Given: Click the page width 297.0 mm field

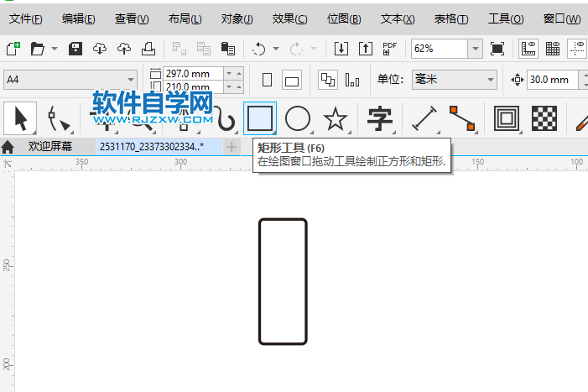Looking at the screenshot, I should point(193,74).
